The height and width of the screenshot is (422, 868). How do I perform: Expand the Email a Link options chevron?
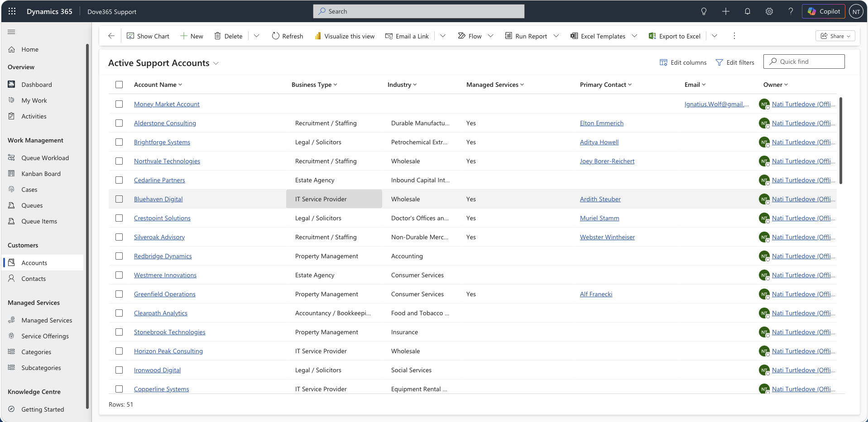tap(443, 36)
